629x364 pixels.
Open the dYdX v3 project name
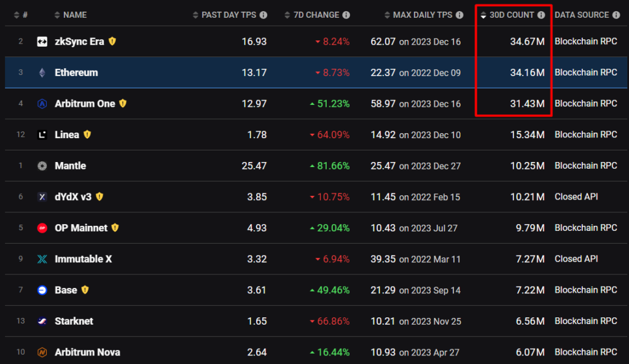tap(74, 197)
